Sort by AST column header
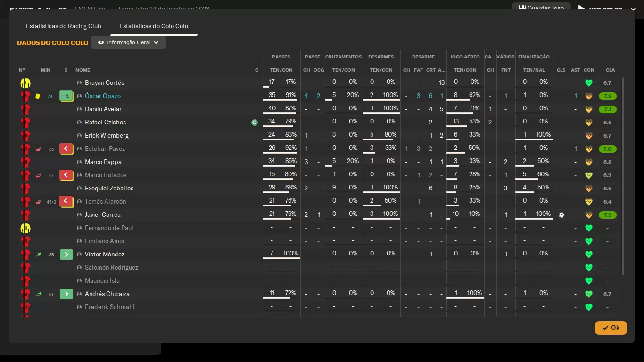 pos(576,70)
